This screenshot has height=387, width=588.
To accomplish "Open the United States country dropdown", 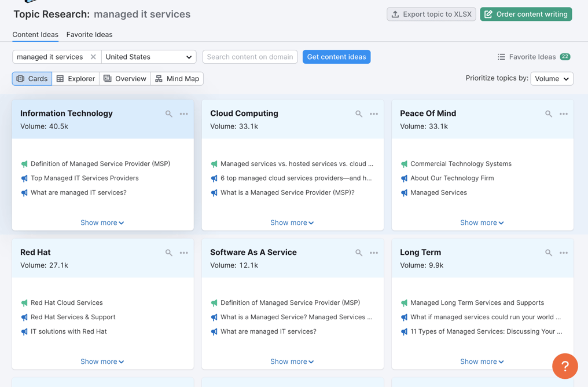I will [x=149, y=57].
